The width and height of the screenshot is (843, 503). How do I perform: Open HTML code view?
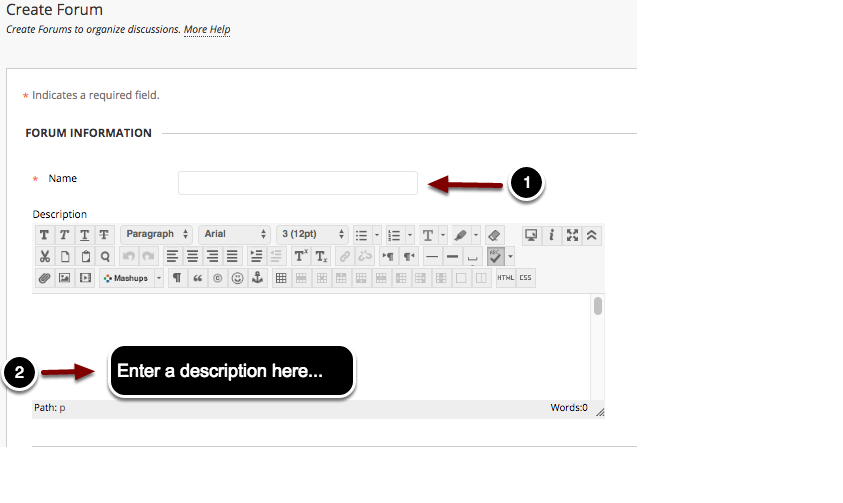[505, 278]
